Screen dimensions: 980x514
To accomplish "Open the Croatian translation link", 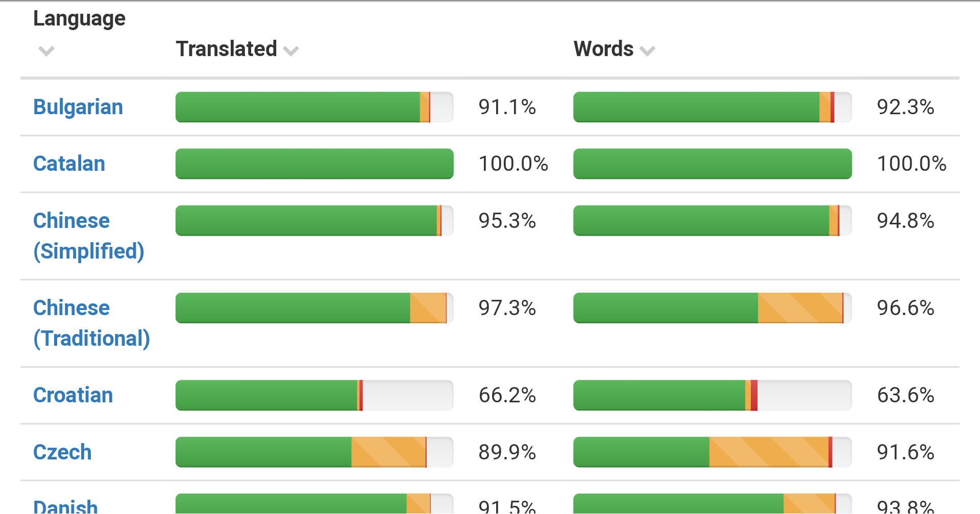I will pos(73,395).
